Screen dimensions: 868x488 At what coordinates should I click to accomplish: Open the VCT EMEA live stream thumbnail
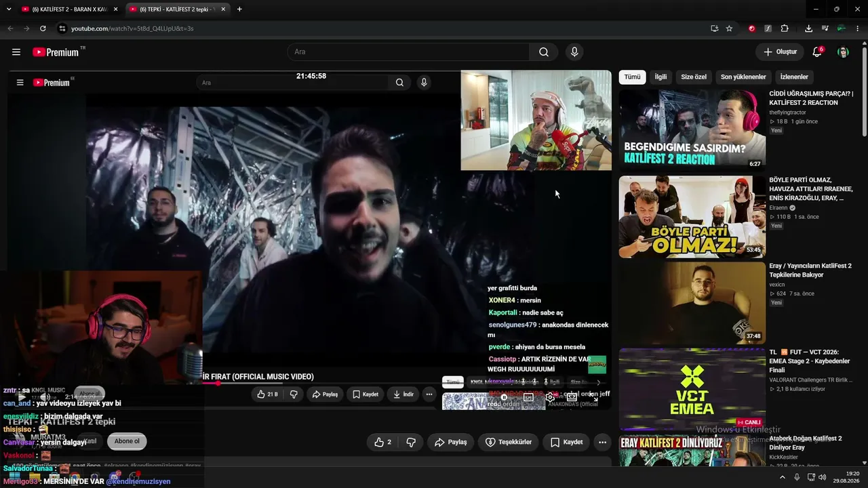tap(692, 389)
